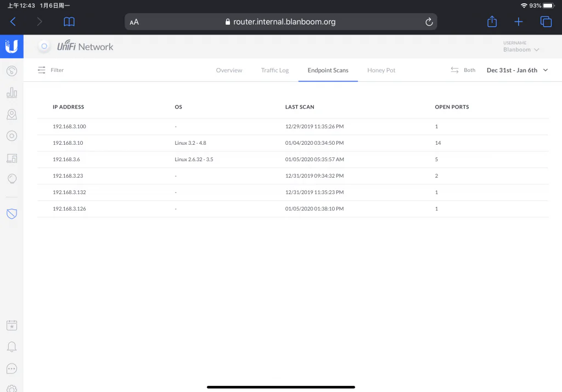
Task: Open the Insights lightbulb icon
Action: [12, 179]
